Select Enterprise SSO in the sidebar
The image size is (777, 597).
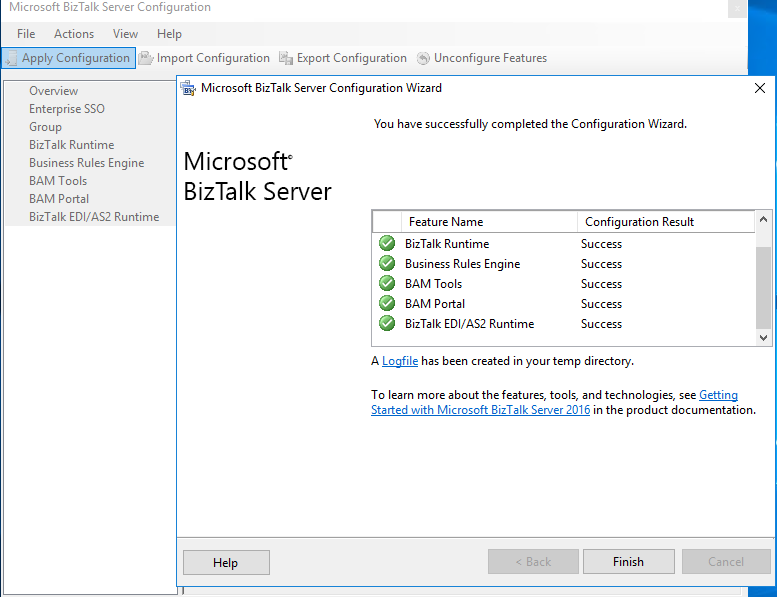coord(67,109)
